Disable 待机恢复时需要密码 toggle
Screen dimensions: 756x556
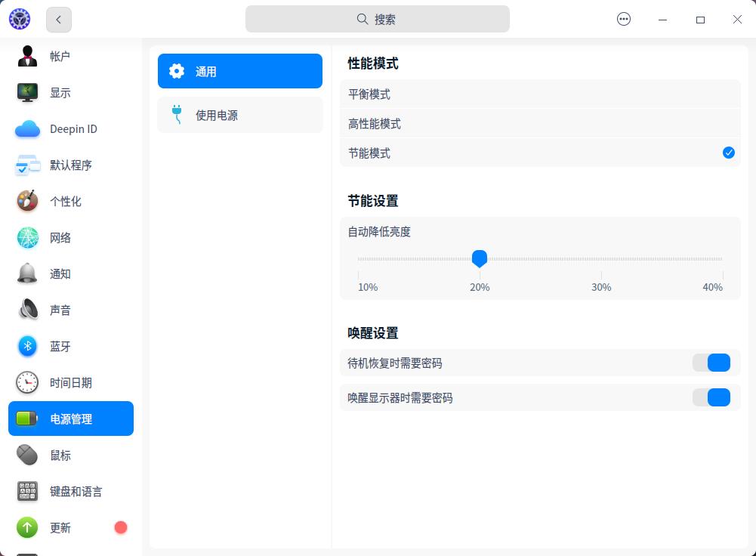711,363
